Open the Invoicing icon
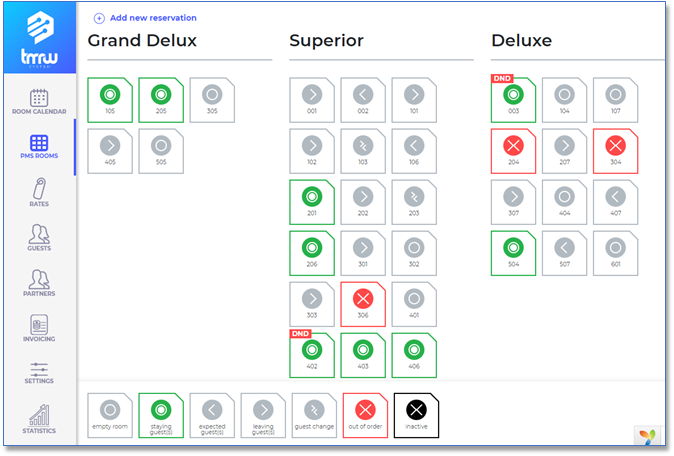 coord(39,329)
